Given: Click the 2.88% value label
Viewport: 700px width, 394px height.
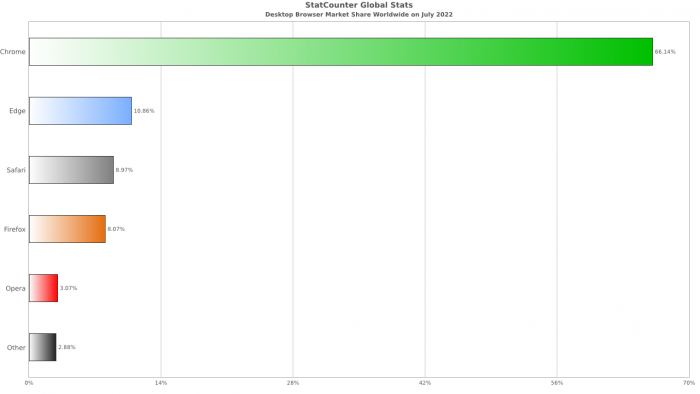Looking at the screenshot, I should [67, 347].
